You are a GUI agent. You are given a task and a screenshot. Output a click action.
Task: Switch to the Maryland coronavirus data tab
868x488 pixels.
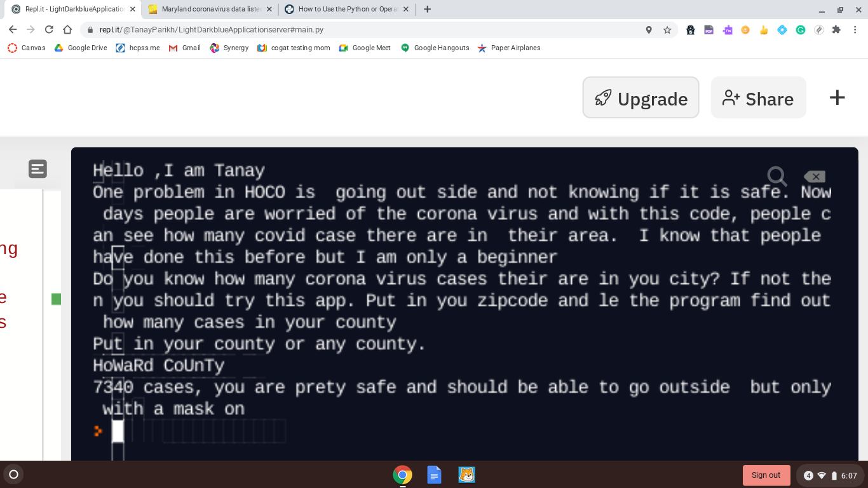coord(211,10)
